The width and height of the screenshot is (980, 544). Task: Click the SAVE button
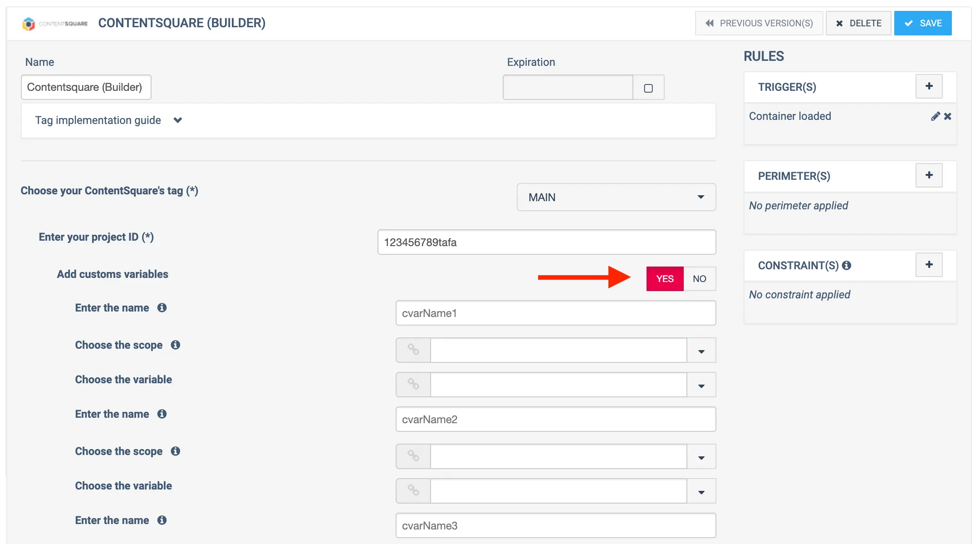pyautogui.click(x=923, y=23)
